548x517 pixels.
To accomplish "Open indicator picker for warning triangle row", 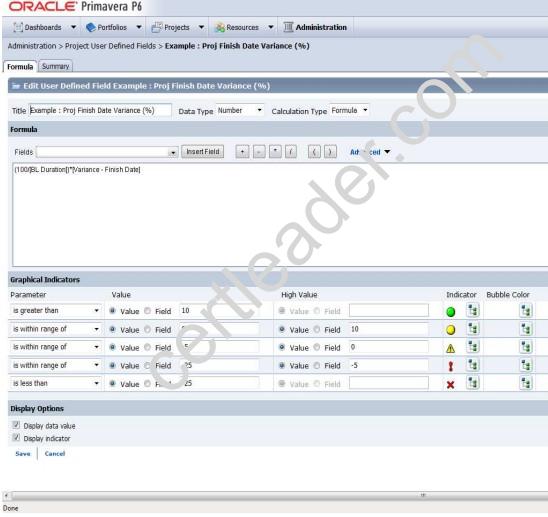I will click(x=473, y=347).
